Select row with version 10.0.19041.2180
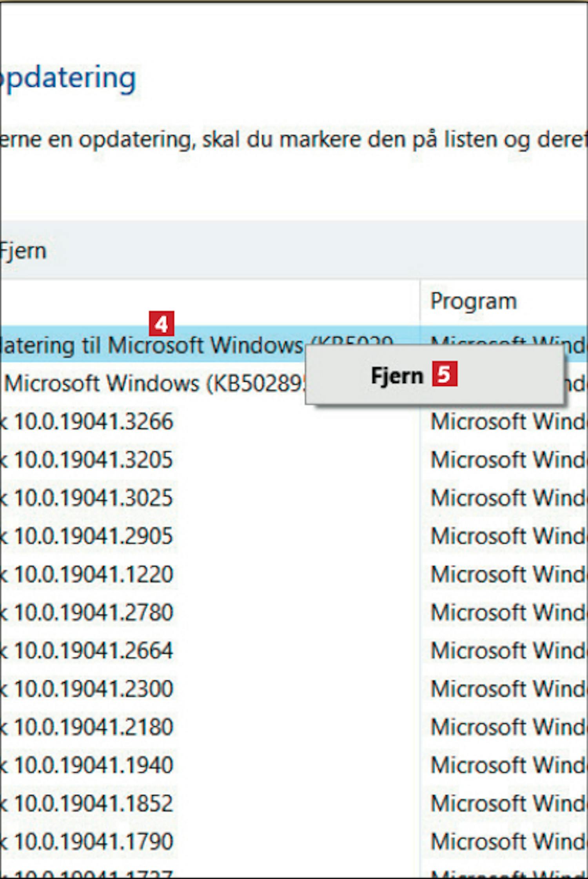Screen dimensions: 588x879 pos(294,727)
